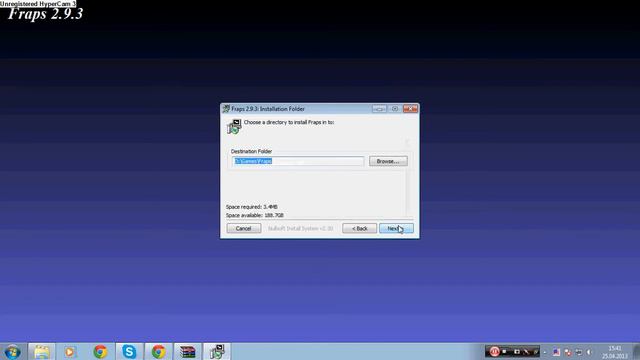Click the 'Destination Folder' group label
Viewport: 640px width, 360px height.
pyautogui.click(x=251, y=151)
